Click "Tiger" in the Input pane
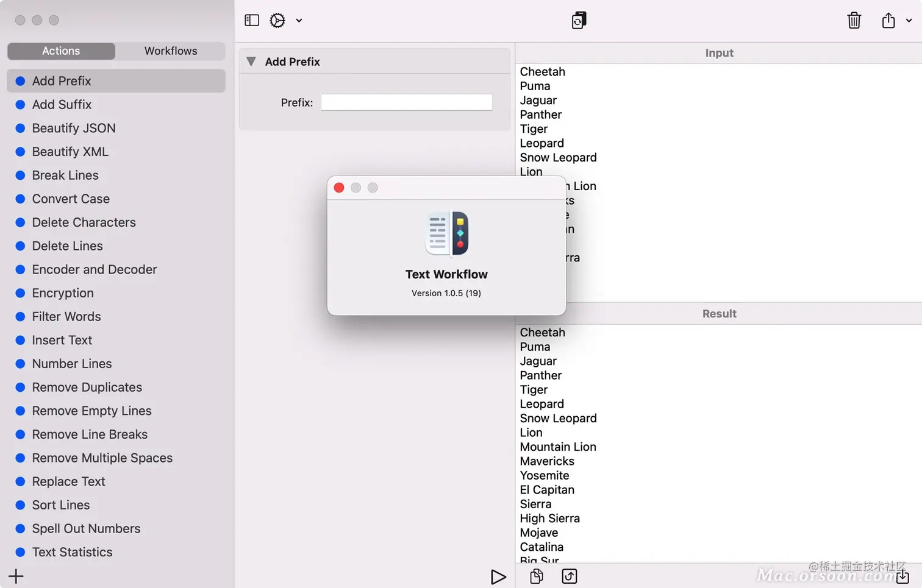 pos(534,129)
